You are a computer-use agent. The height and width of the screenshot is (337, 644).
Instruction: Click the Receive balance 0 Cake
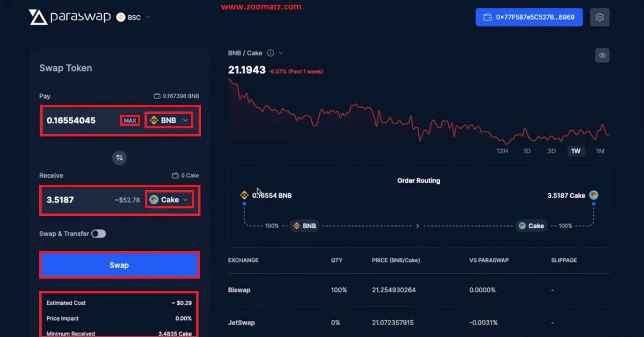[x=186, y=176]
